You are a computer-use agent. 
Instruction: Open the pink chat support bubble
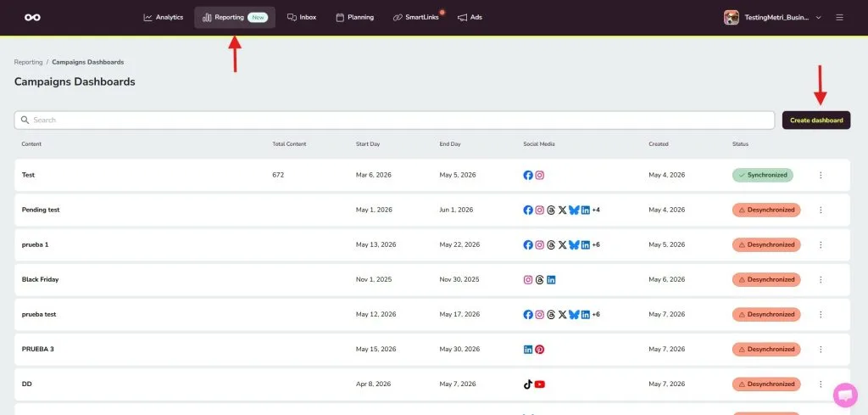[845, 395]
